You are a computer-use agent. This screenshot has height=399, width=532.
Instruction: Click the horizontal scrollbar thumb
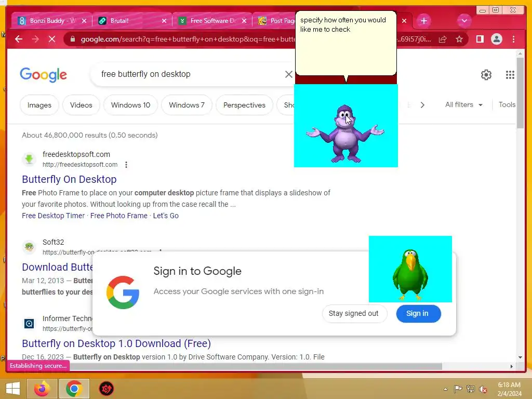click(x=256, y=366)
